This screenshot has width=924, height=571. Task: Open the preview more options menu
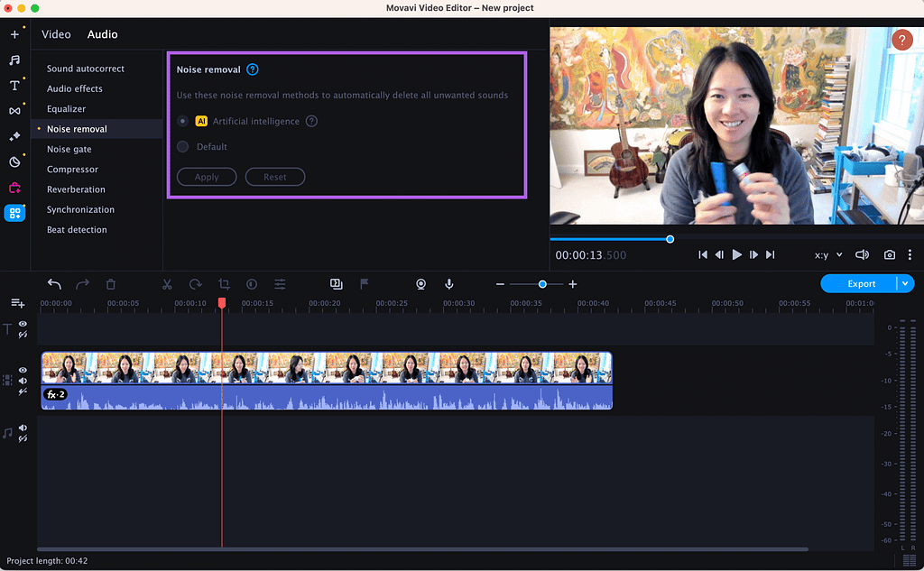tap(910, 255)
